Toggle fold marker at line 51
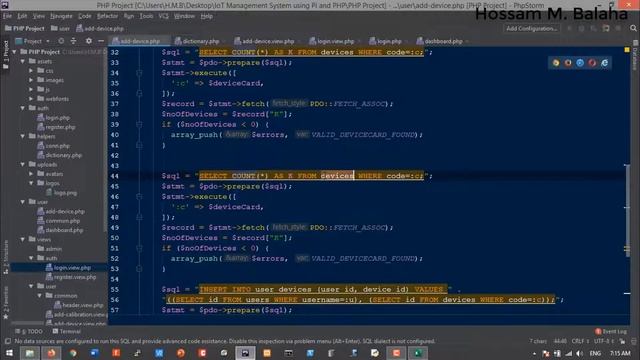This screenshot has width=640, height=360. [x=139, y=248]
